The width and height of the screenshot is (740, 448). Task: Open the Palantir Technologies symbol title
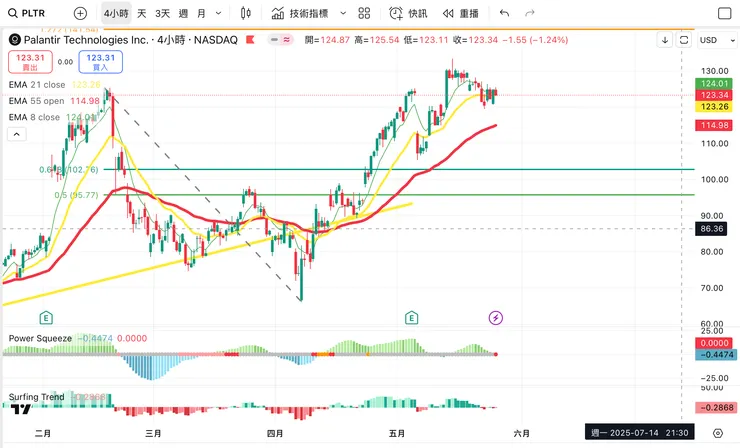131,40
